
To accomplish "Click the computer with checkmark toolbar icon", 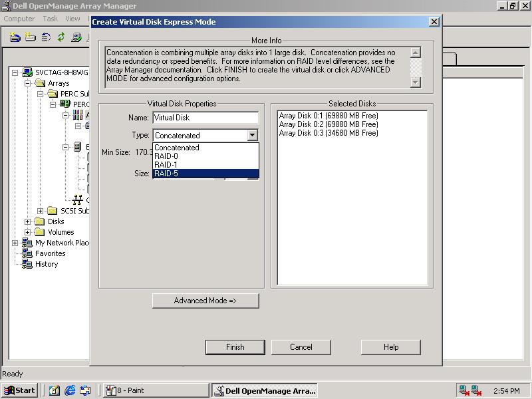I will tap(76, 37).
